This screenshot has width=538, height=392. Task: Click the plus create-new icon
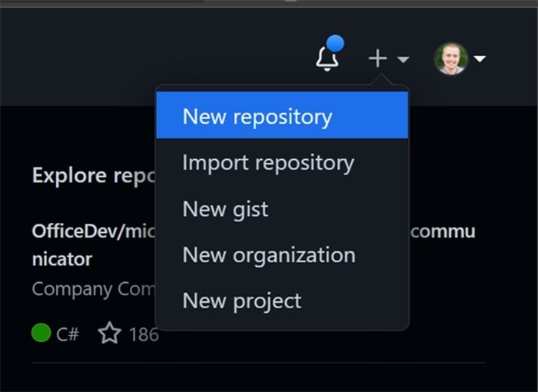click(x=377, y=58)
